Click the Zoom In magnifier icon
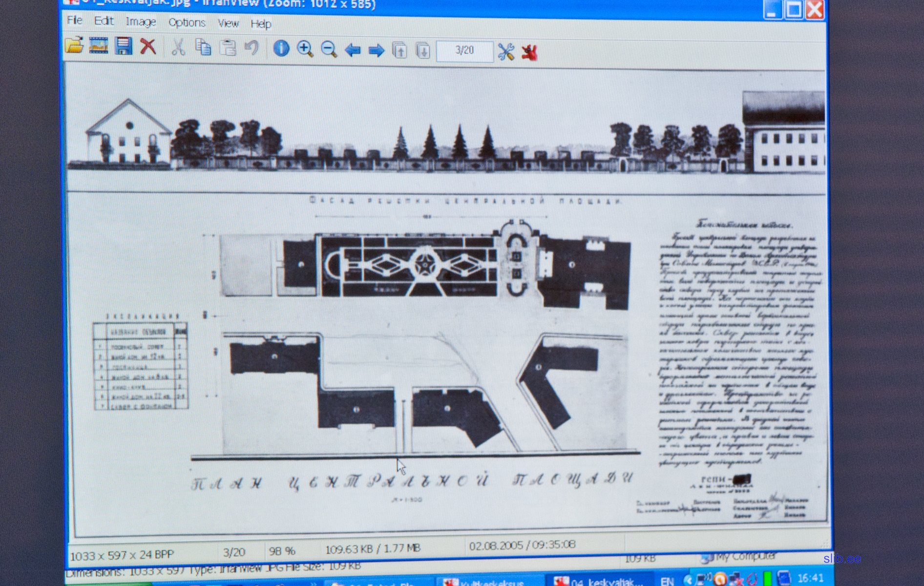Image resolution: width=924 pixels, height=586 pixels. coord(305,49)
